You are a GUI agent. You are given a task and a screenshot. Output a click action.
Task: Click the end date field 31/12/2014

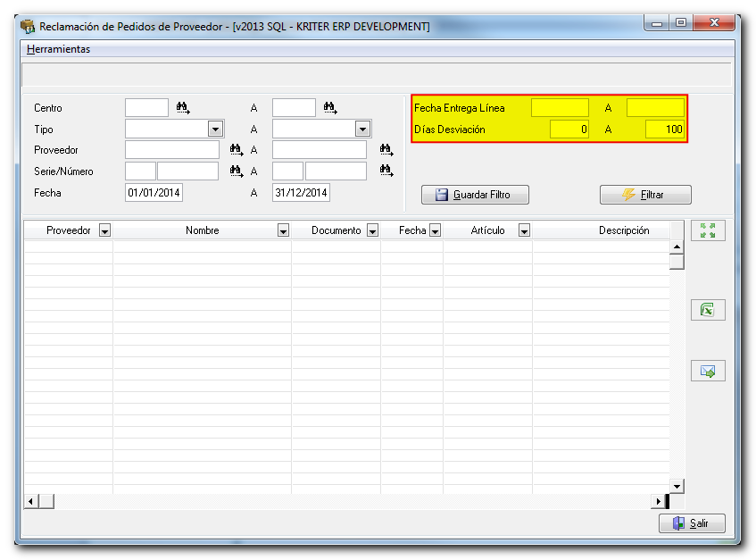click(301, 193)
